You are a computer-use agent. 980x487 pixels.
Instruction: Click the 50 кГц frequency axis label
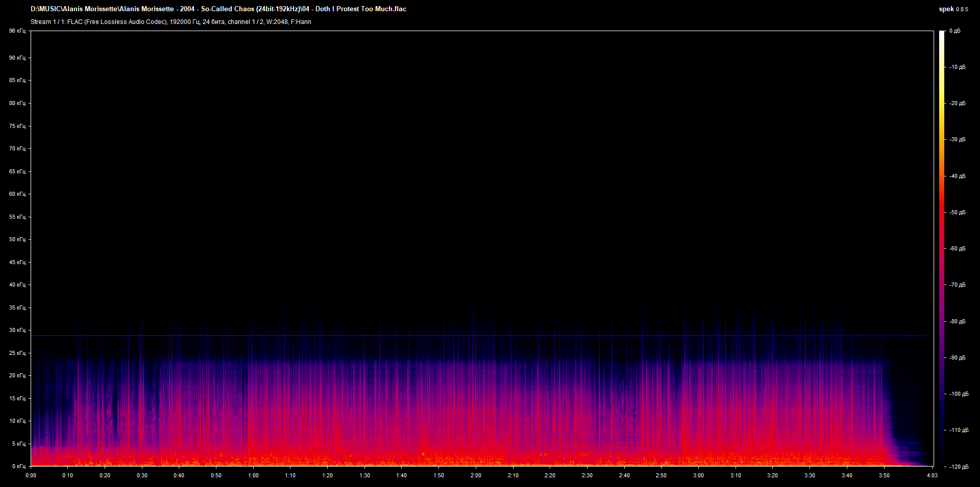pos(17,239)
